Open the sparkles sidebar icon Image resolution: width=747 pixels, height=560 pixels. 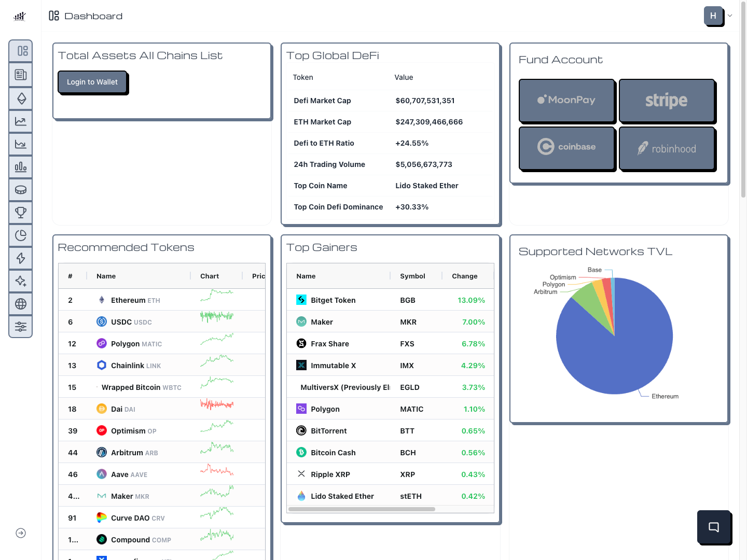[21, 281]
